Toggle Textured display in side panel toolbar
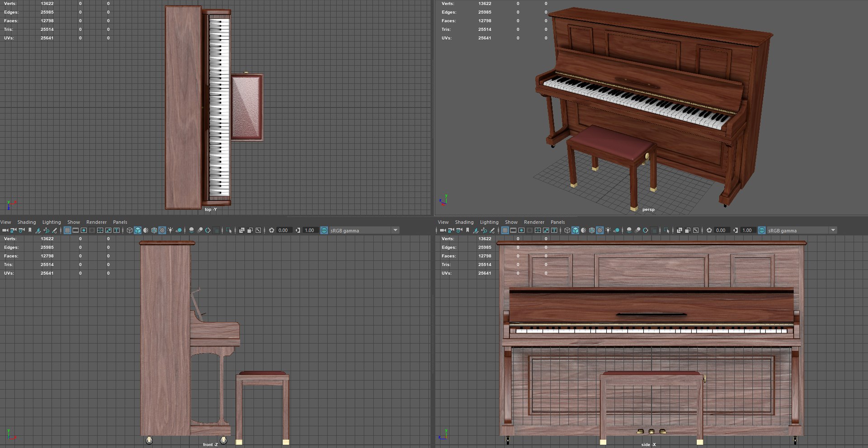The width and height of the screenshot is (868, 448). [600, 230]
